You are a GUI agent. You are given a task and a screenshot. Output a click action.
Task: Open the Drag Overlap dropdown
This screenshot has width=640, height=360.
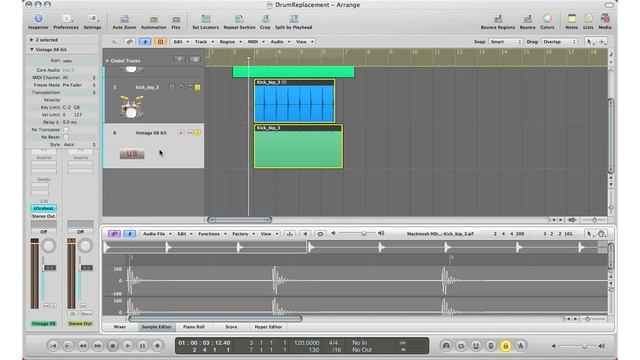coord(559,42)
